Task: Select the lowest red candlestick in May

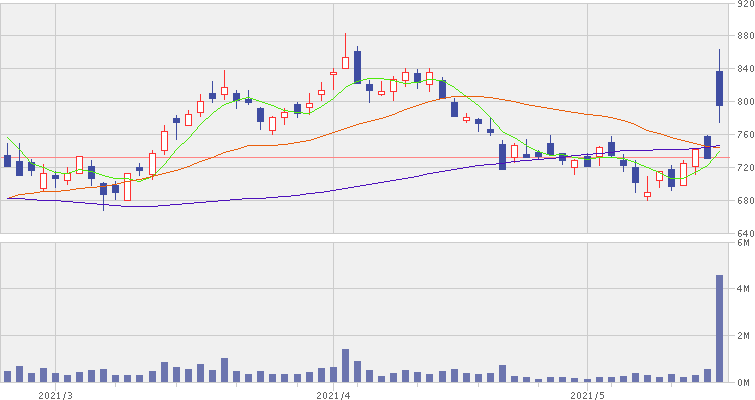Action: [647, 195]
